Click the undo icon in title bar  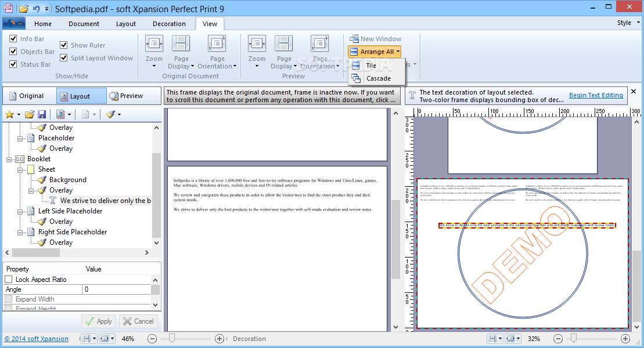coord(36,9)
